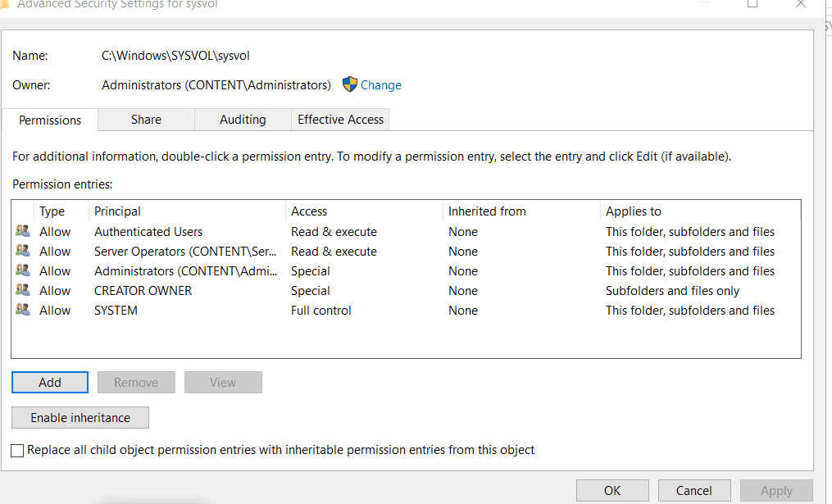Click the CREATOR OWNER entry user icon
This screenshot has width=832, height=504.
click(x=23, y=291)
